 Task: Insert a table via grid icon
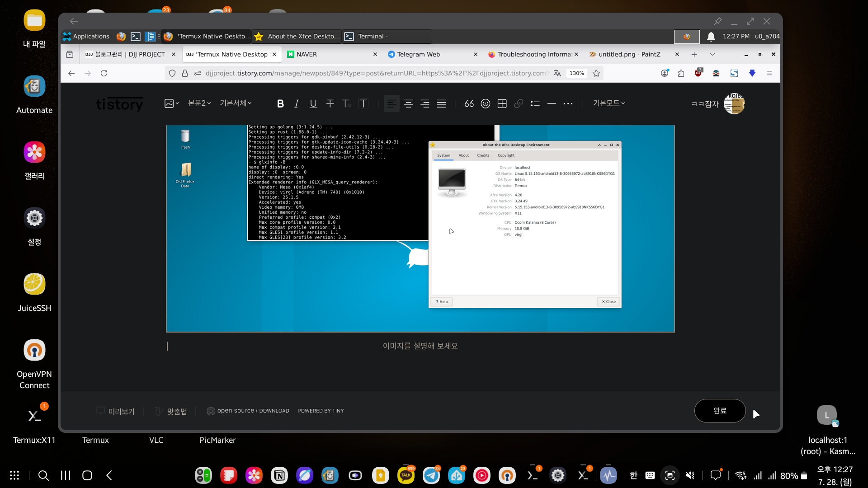tap(502, 103)
